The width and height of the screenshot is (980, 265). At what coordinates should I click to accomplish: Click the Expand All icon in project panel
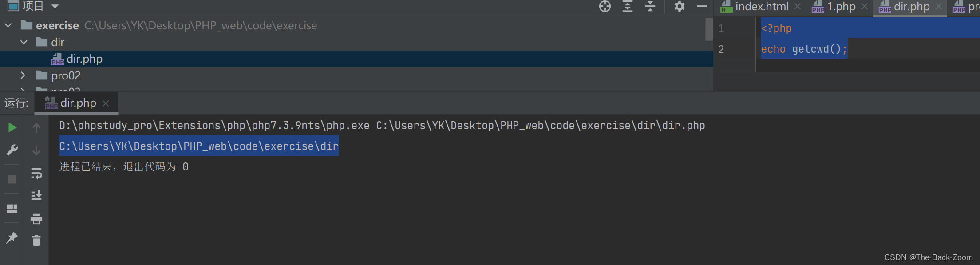[x=628, y=6]
